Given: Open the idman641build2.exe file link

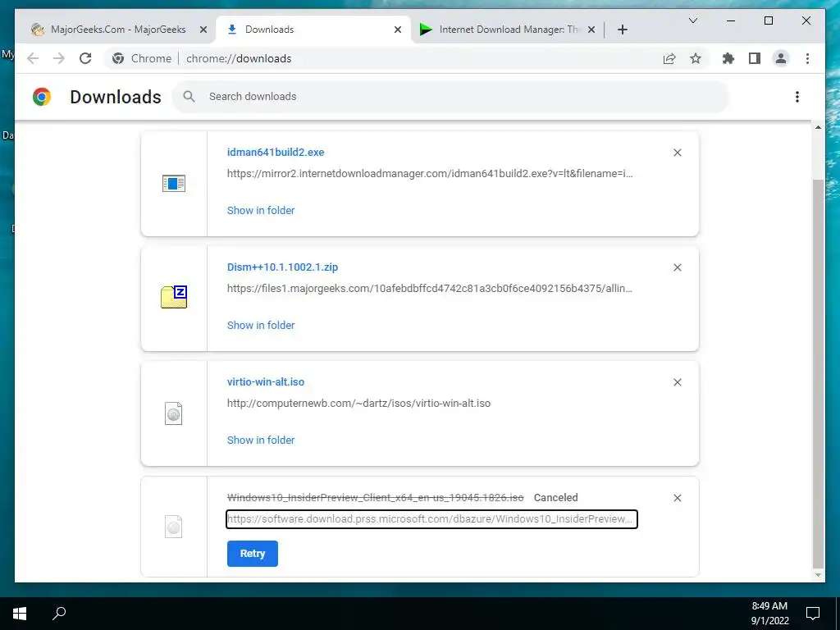Looking at the screenshot, I should click(276, 152).
